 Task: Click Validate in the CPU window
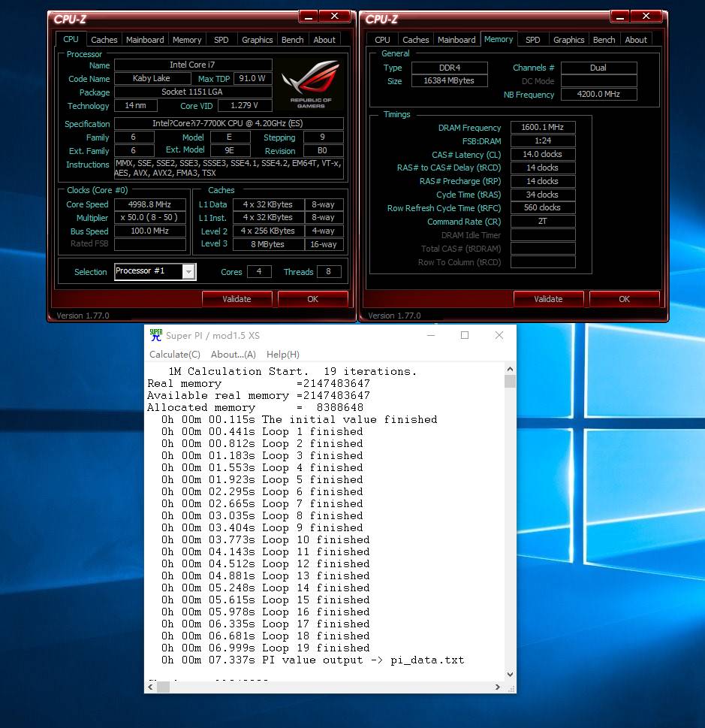coord(237,298)
